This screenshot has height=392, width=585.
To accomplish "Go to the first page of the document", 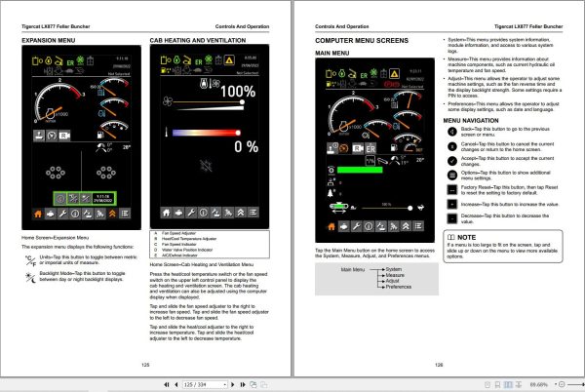I will [167, 384].
